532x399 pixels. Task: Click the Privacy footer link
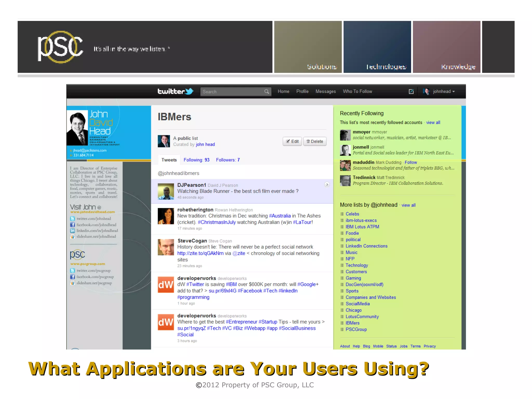(430, 346)
